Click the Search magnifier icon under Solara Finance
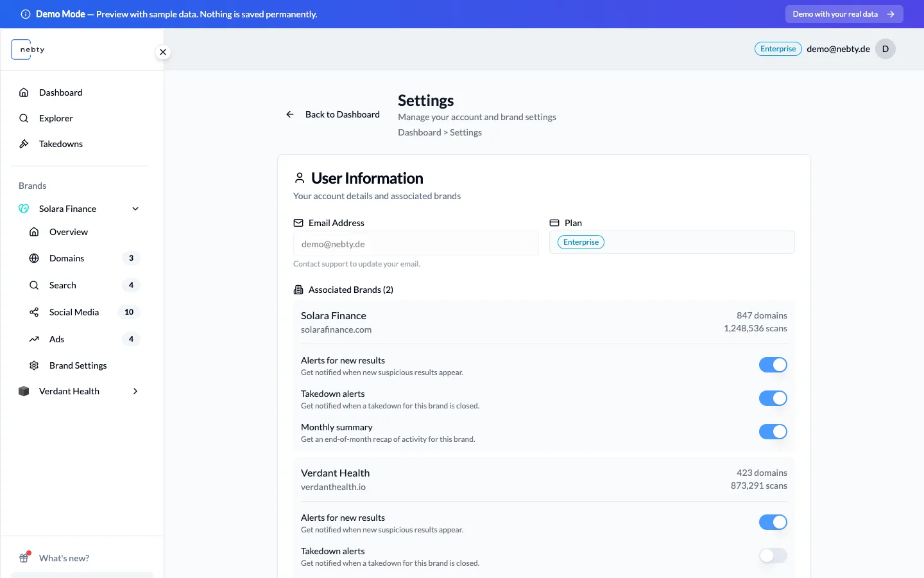This screenshot has height=578, width=924. click(34, 285)
